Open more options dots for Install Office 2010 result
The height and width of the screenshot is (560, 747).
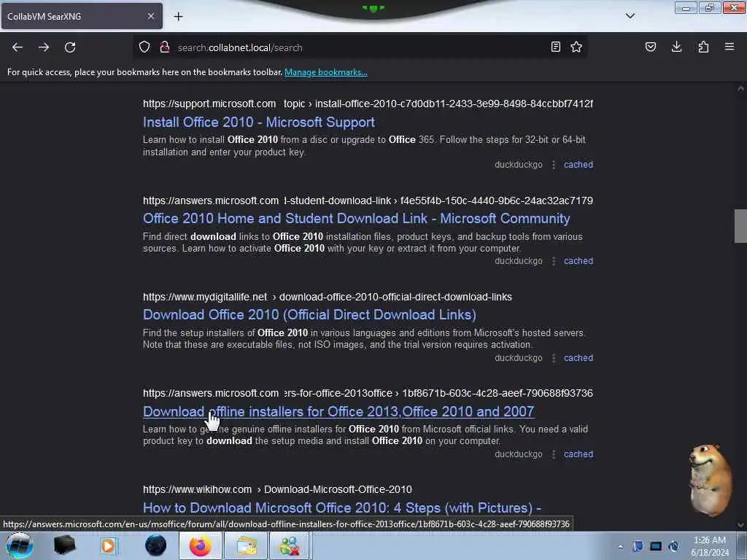pos(553,165)
